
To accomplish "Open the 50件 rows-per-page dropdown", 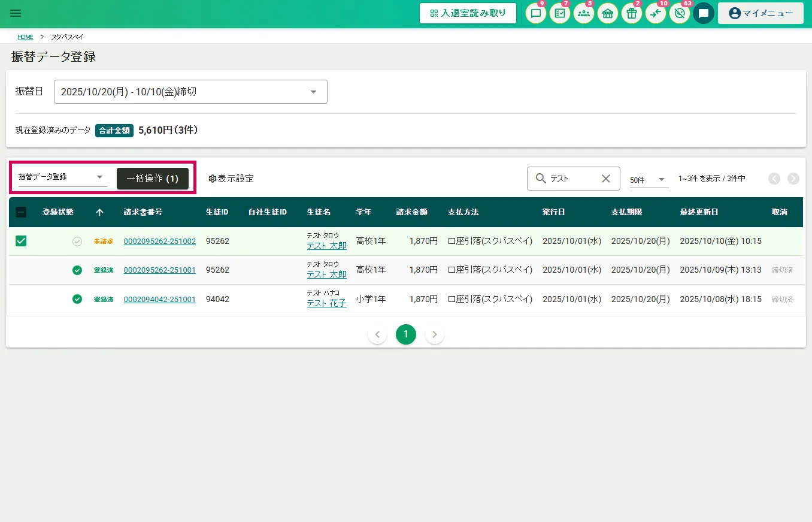I will pyautogui.click(x=649, y=179).
